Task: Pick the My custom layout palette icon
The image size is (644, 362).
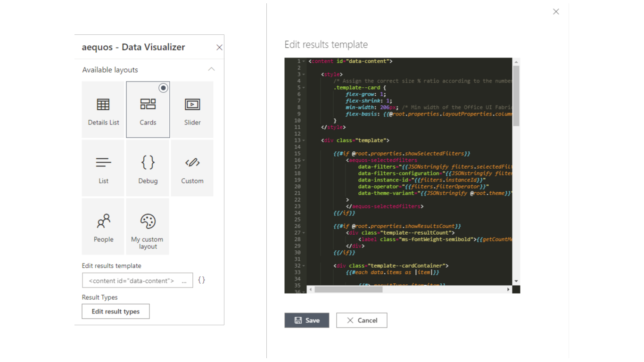Action: click(x=148, y=221)
